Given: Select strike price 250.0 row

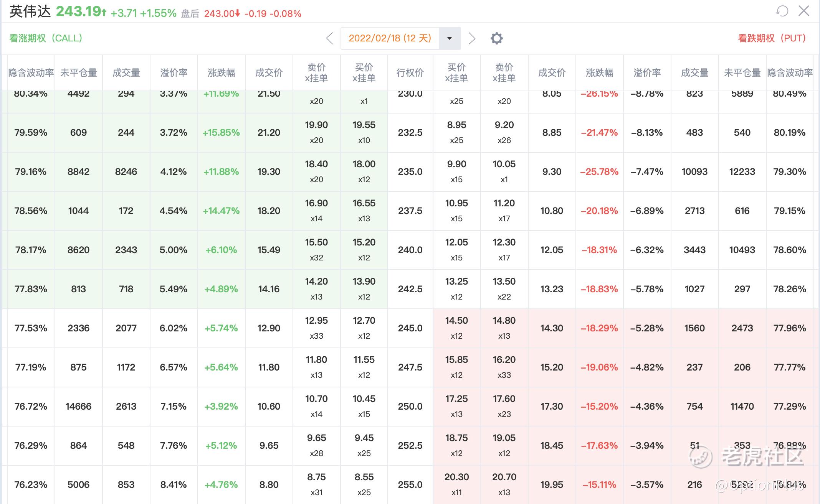Looking at the screenshot, I should [x=410, y=407].
